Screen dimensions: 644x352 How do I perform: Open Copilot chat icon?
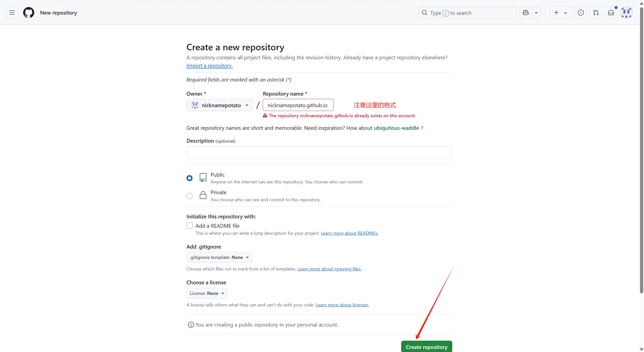point(526,13)
